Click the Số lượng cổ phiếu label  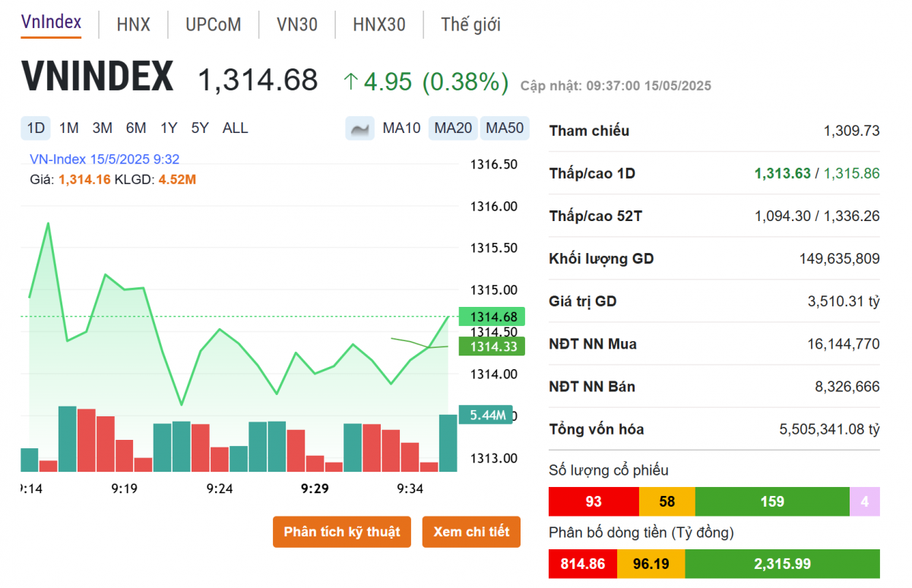point(609,470)
